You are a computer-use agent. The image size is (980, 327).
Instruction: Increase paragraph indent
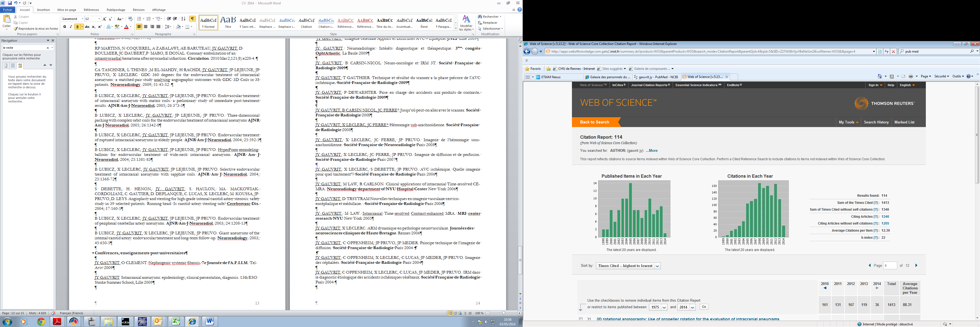coord(175,19)
